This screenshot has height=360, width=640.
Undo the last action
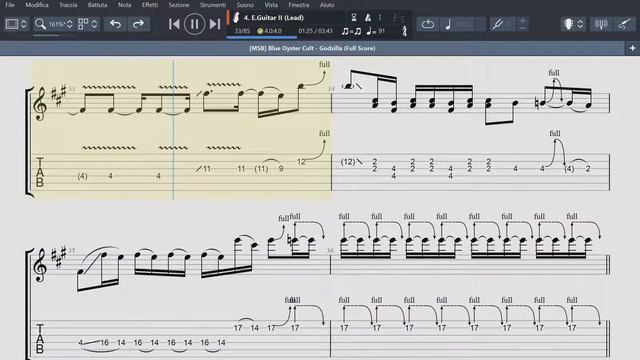[x=116, y=24]
